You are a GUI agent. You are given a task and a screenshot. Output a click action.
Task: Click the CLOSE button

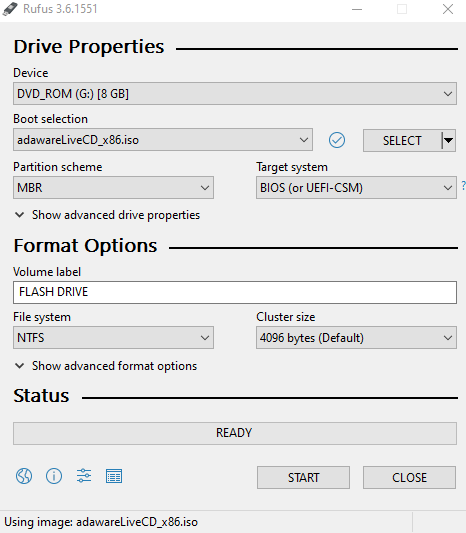point(409,478)
